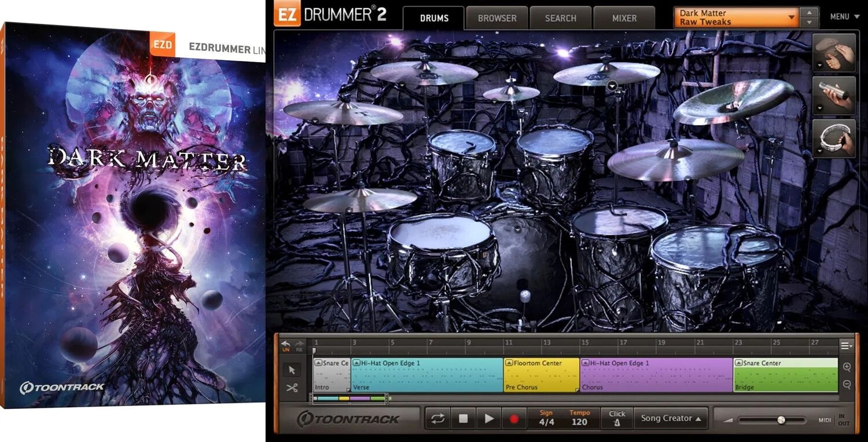Select the scissors split tool

click(292, 388)
